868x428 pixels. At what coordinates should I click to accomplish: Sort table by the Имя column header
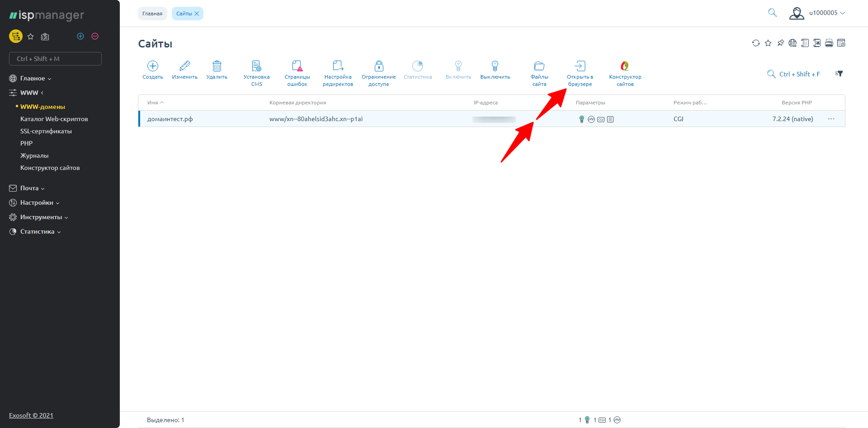(153, 103)
